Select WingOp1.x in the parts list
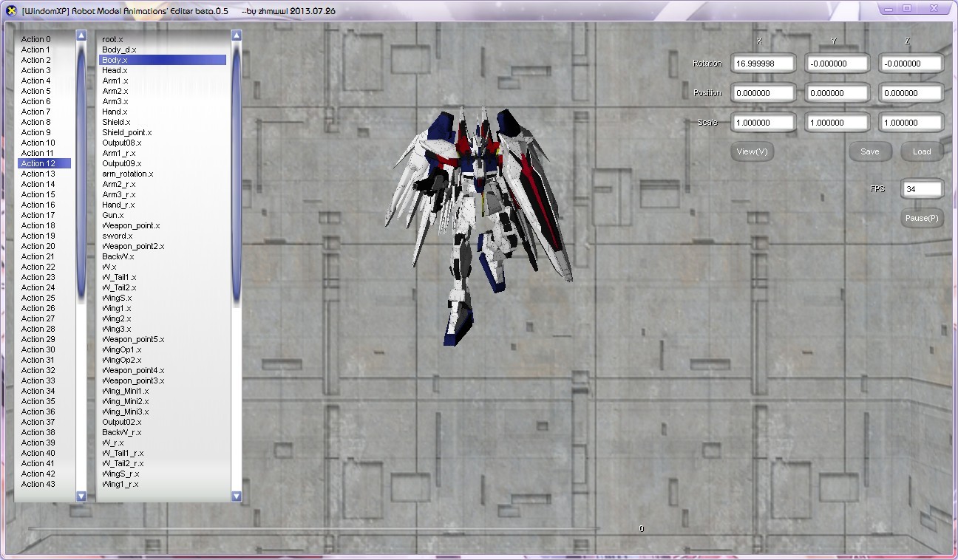This screenshot has width=958, height=560. [163, 349]
